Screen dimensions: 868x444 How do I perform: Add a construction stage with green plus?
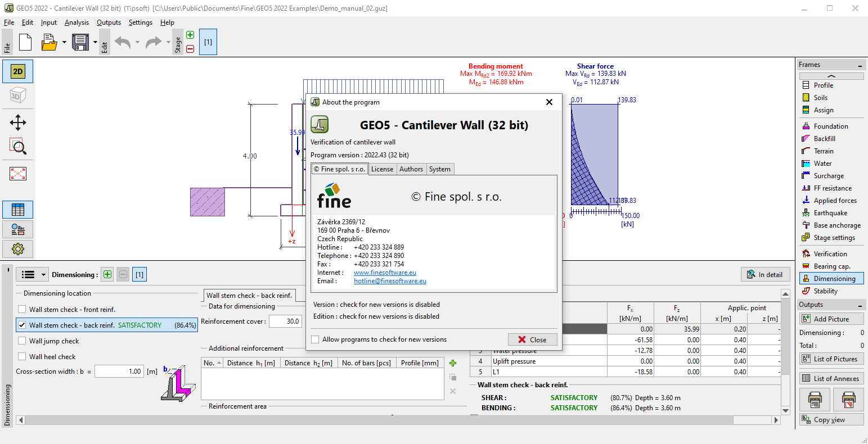pyautogui.click(x=190, y=35)
